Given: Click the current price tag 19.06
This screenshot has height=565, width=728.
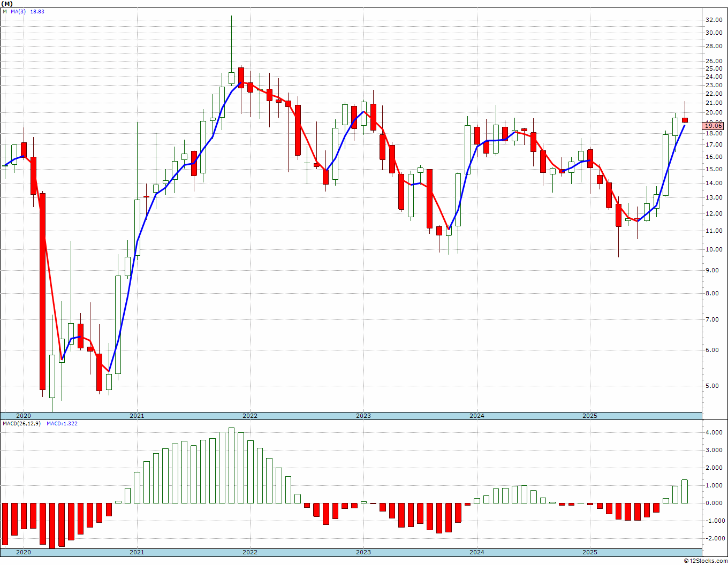Looking at the screenshot, I should pyautogui.click(x=714, y=126).
